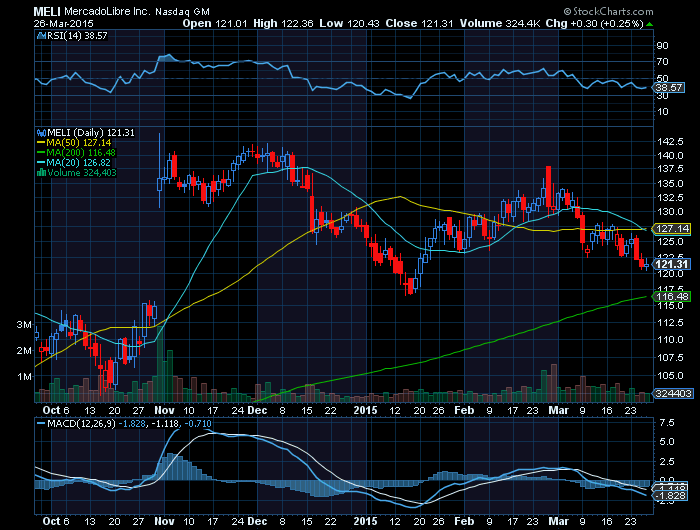Viewport: 700px width, 530px height.
Task: Click the Feb label under the volume bars
Action: [464, 410]
